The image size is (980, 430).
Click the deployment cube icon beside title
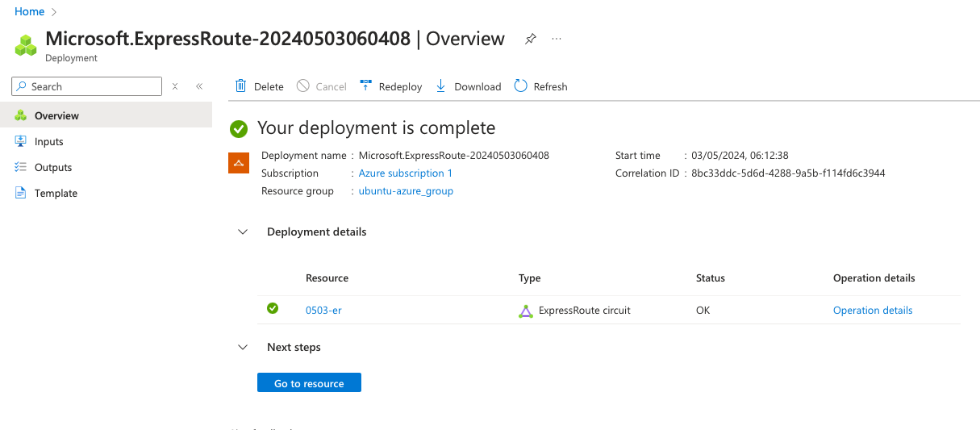pyautogui.click(x=27, y=44)
